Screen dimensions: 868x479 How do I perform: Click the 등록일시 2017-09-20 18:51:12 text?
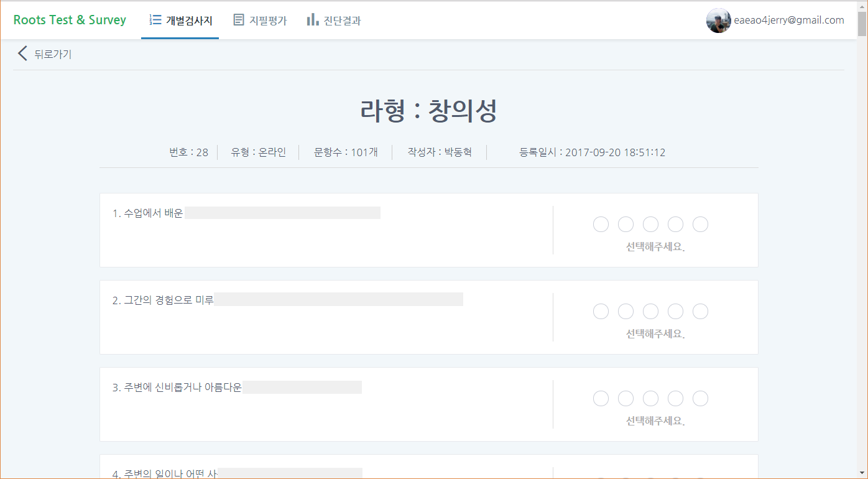(593, 152)
